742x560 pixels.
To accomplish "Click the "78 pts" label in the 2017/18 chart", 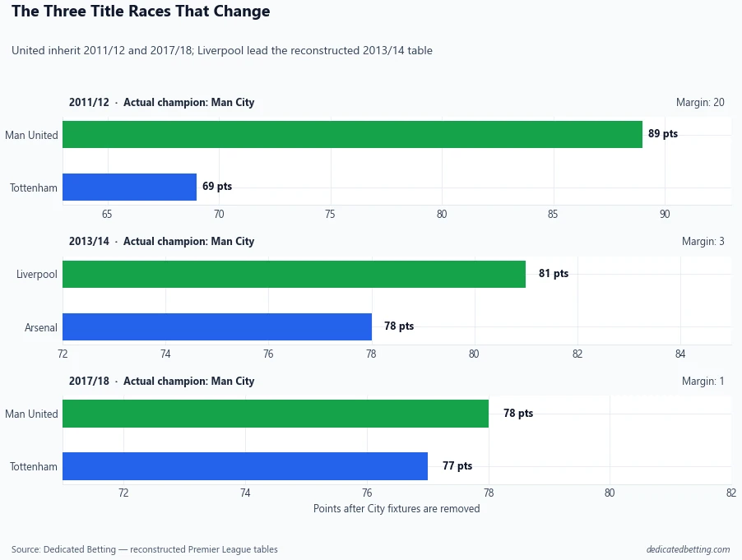I will 518,413.
